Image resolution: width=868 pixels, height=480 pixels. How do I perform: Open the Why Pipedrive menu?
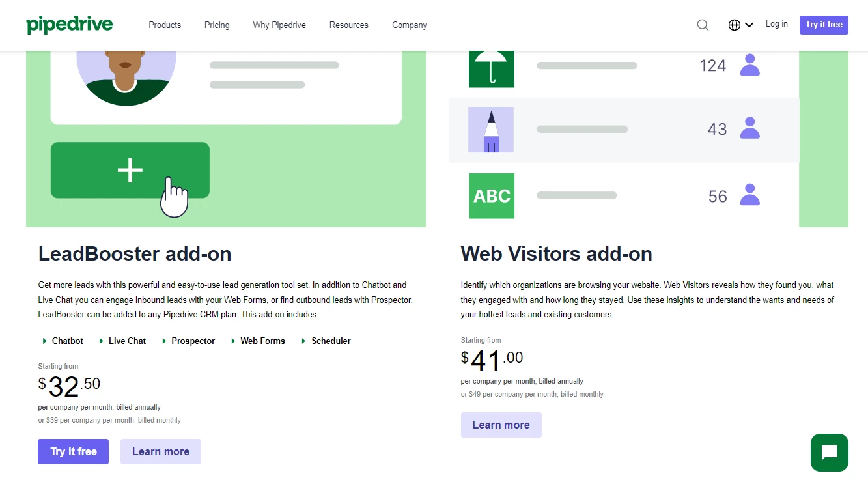(279, 25)
